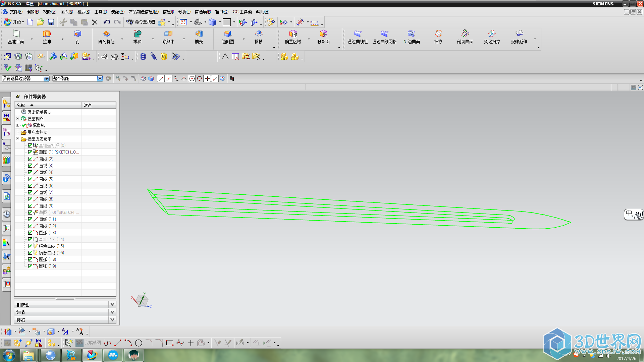The height and width of the screenshot is (362, 644).
Task: Select the Circle sketch tool icon
Action: click(x=139, y=343)
